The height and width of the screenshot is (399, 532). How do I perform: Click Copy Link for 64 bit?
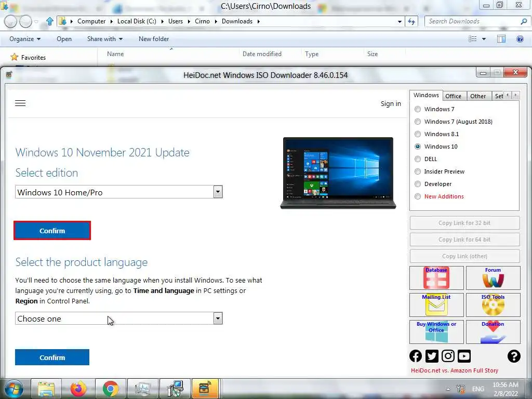(x=464, y=240)
